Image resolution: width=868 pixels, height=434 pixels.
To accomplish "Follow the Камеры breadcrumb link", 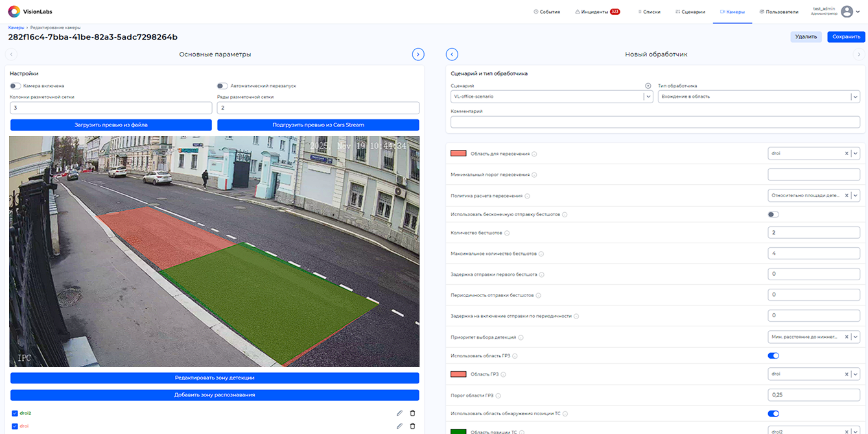I will coord(16,28).
